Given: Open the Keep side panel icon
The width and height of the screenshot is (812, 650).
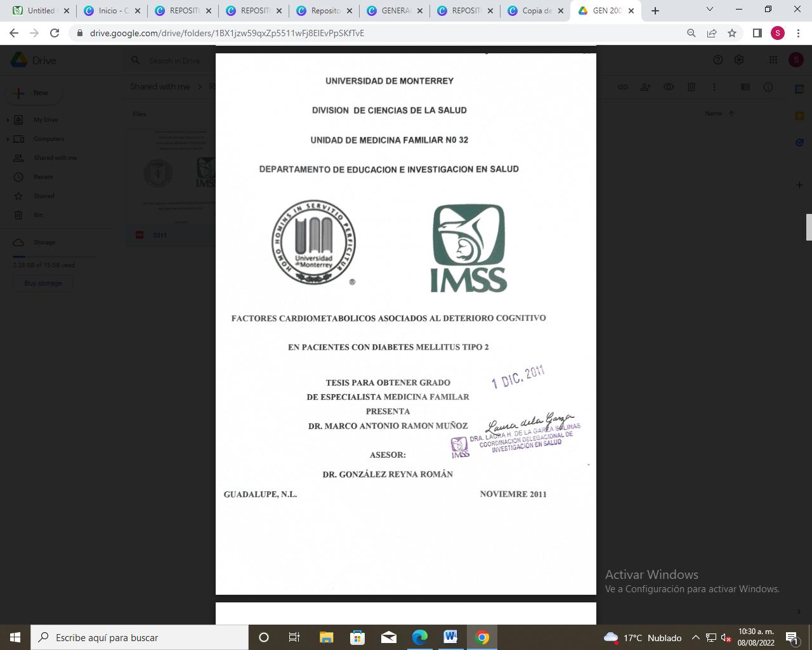Looking at the screenshot, I should pyautogui.click(x=799, y=116).
